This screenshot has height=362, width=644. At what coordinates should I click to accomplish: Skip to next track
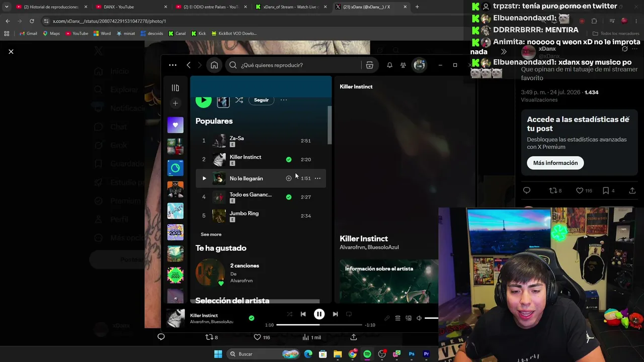(x=335, y=314)
